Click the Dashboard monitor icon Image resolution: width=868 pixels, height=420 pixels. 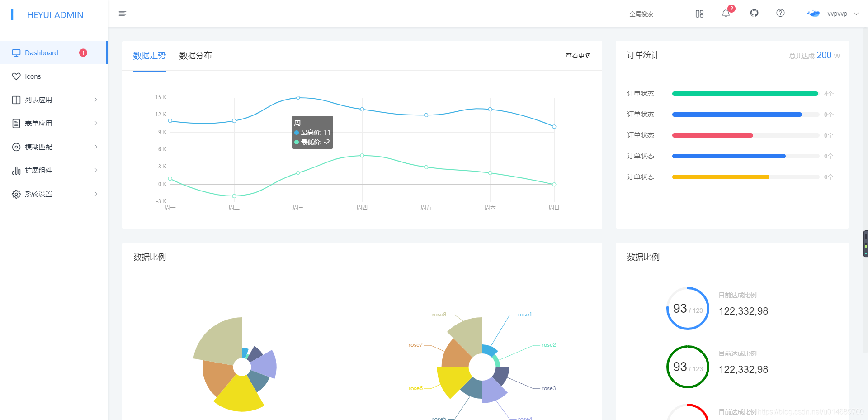16,53
